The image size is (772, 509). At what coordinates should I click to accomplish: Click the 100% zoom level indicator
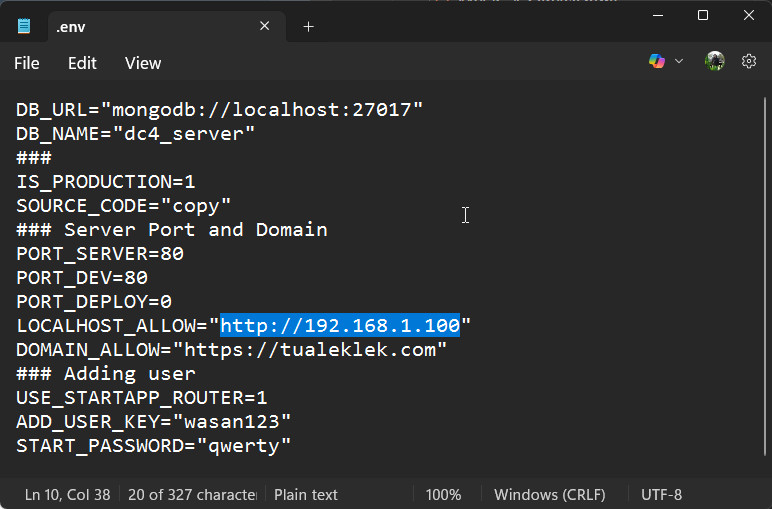(x=443, y=495)
